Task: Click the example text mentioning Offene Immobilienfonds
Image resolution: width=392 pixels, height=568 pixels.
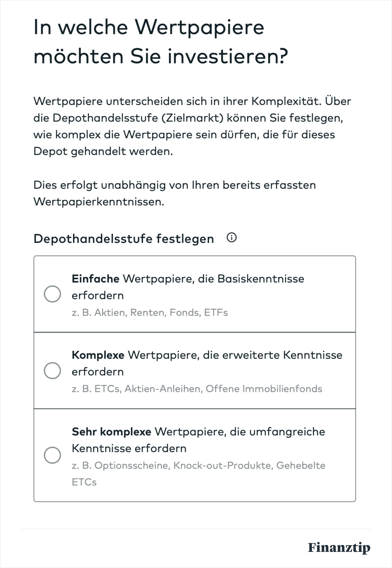Action: [x=198, y=388]
